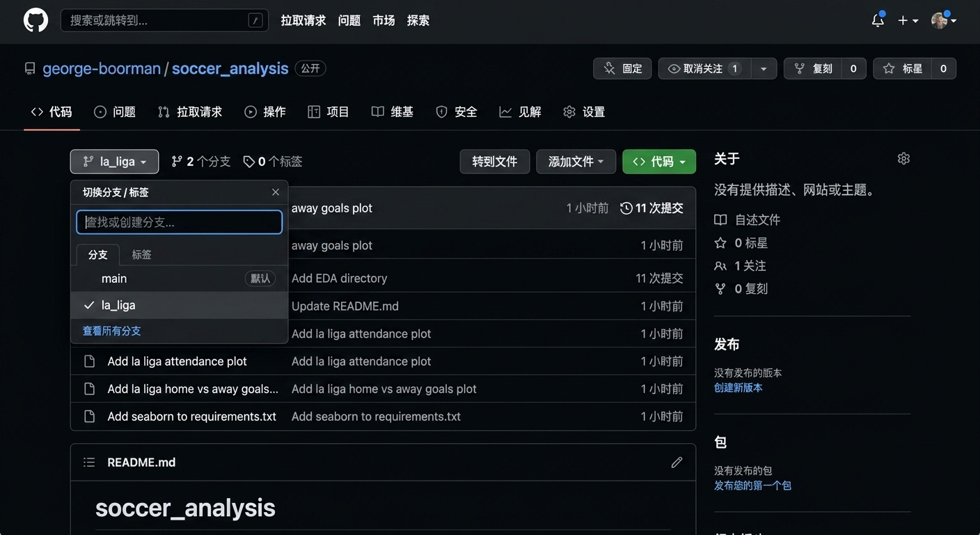
Task: Open george-boorman owner profile link
Action: pyautogui.click(x=102, y=68)
